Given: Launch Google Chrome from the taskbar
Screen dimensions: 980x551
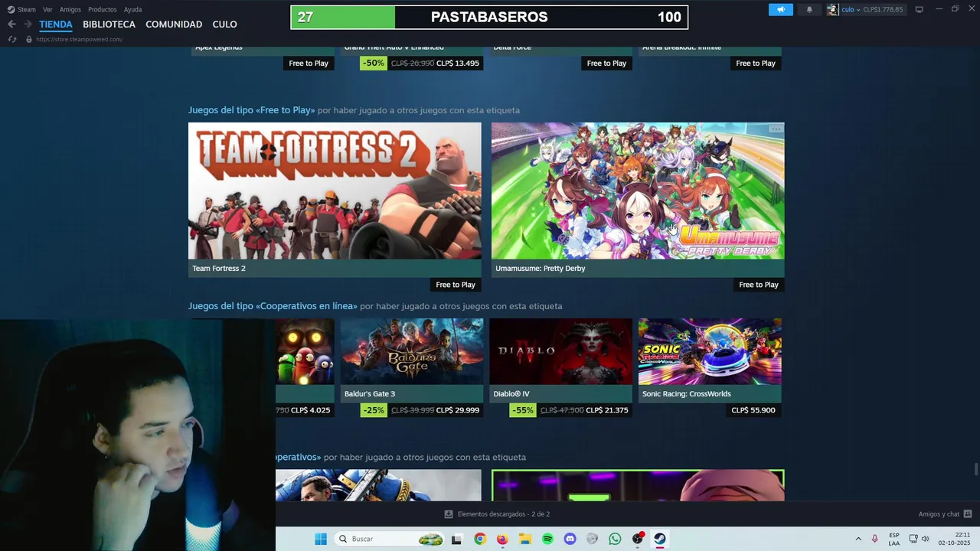Looking at the screenshot, I should [479, 539].
